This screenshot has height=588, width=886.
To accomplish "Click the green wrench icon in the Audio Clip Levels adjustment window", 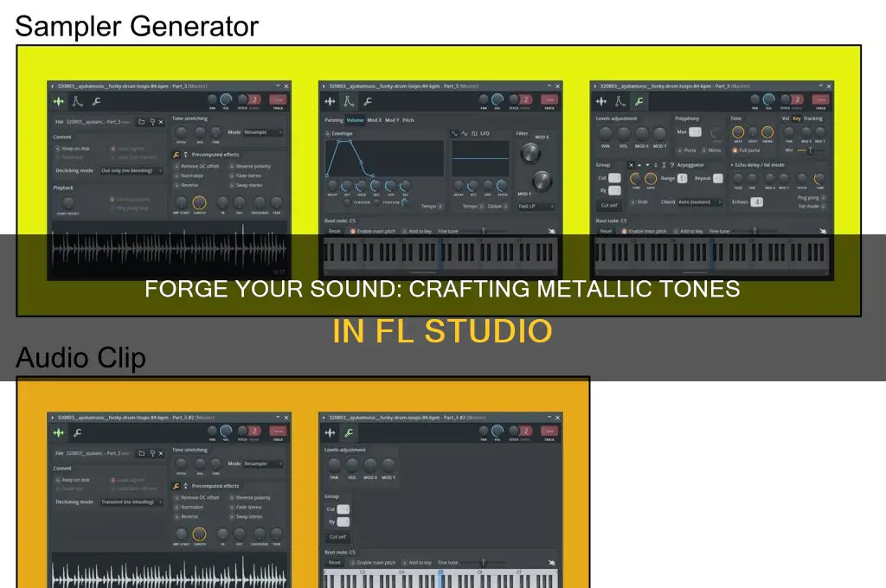I will tap(350, 432).
